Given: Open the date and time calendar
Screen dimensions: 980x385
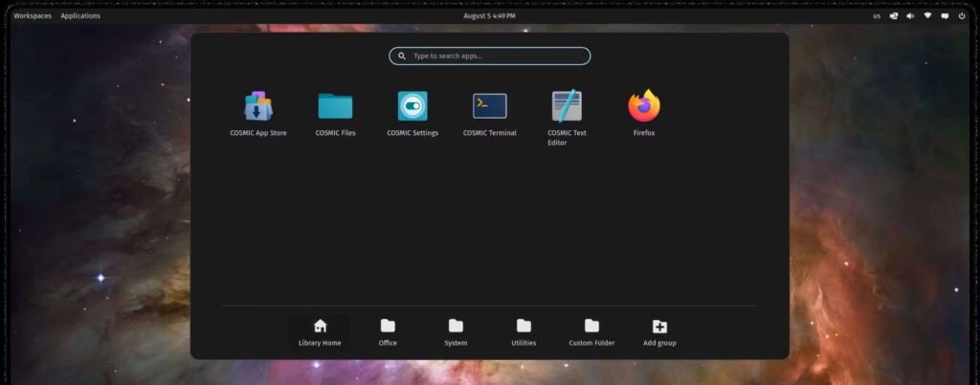Looking at the screenshot, I should pos(489,15).
